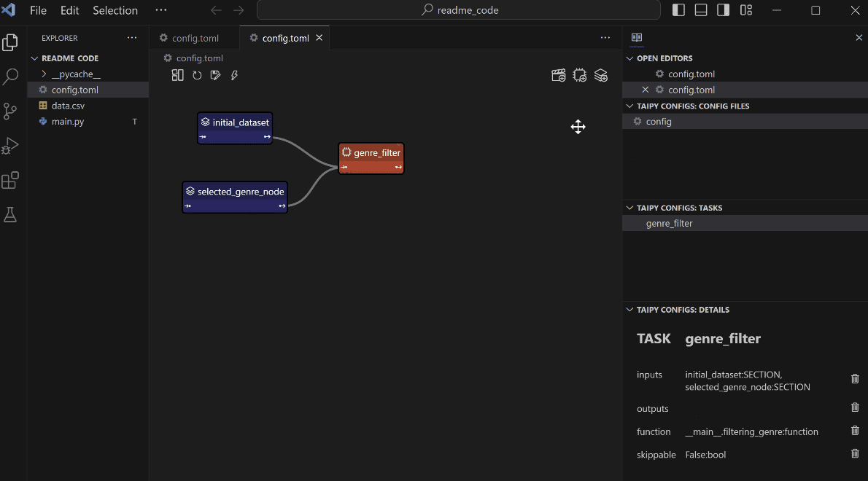Open Explorer more actions menu
868x481 pixels.
[x=132, y=38]
